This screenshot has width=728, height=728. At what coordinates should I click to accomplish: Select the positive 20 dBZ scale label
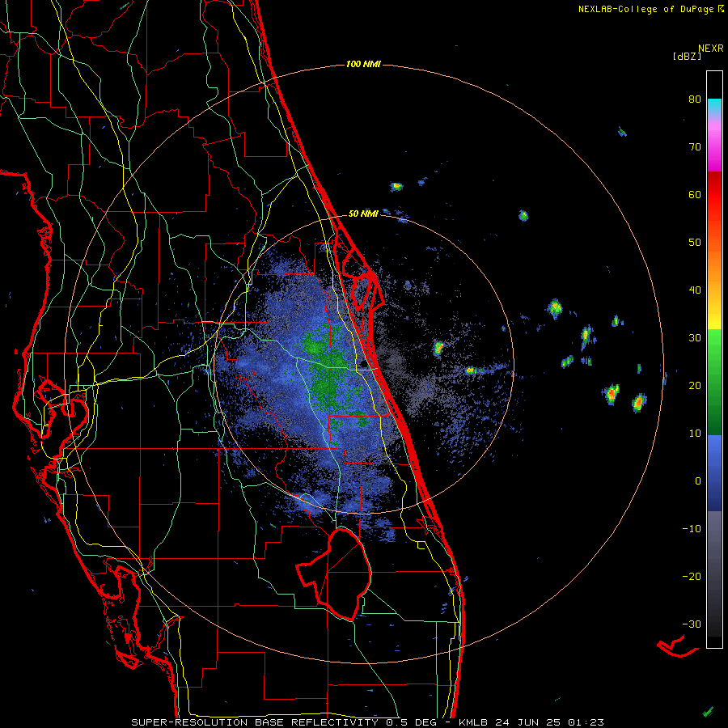pyautogui.click(x=695, y=386)
